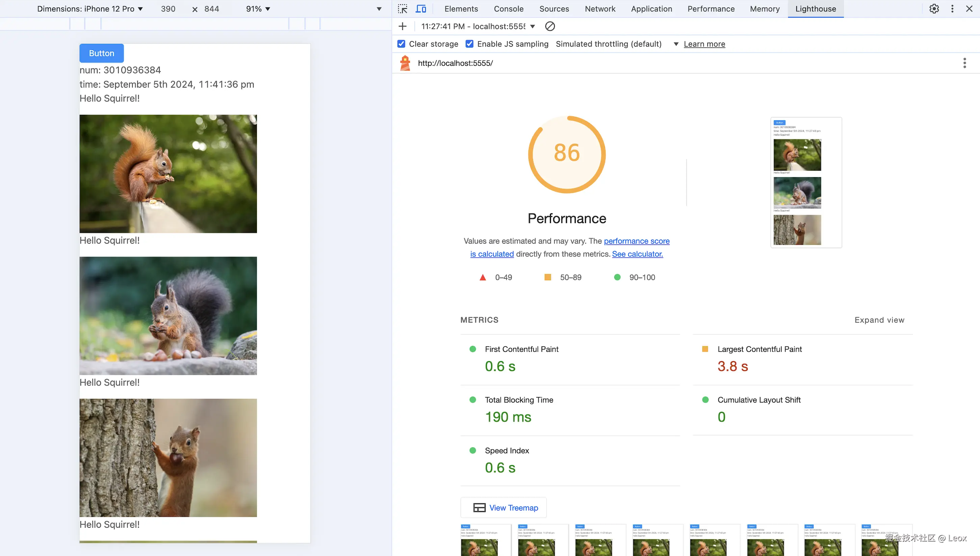This screenshot has width=980, height=556.
Task: Click the plus icon for new report
Action: pos(403,26)
